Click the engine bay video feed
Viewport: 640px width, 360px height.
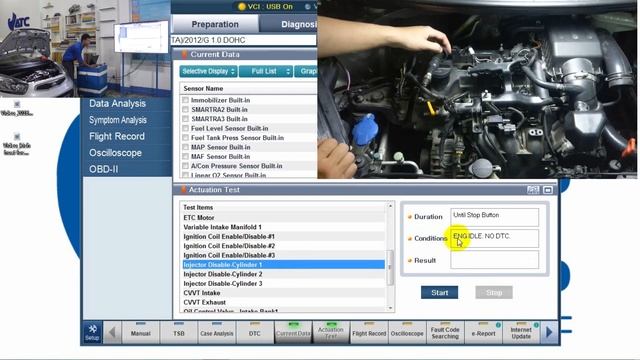(477, 89)
